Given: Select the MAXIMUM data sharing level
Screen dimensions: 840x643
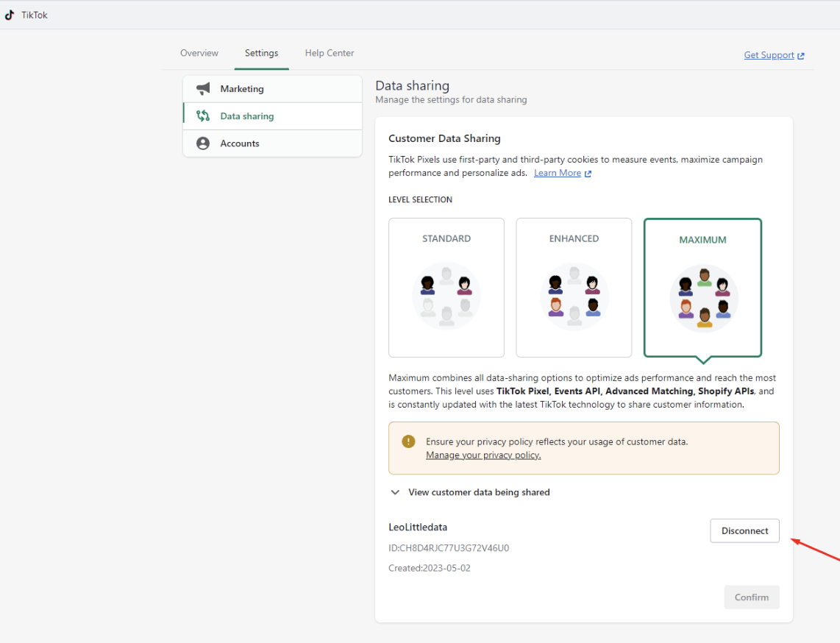Looking at the screenshot, I should coord(703,288).
